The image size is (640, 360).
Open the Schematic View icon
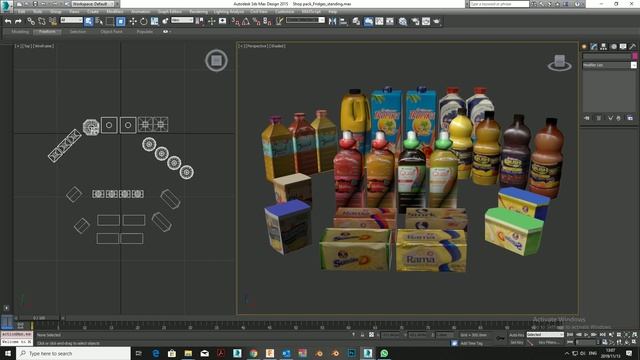(390, 21)
